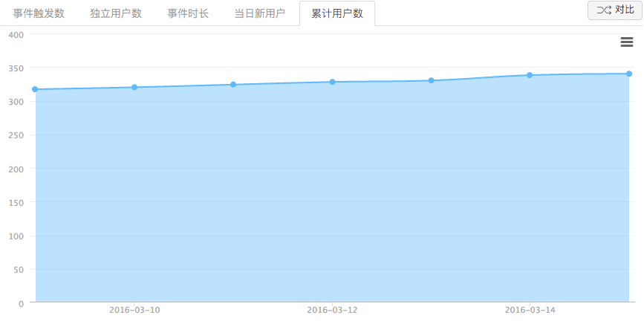Click the data point above 2016-03-14
The image size is (644, 321).
point(530,75)
